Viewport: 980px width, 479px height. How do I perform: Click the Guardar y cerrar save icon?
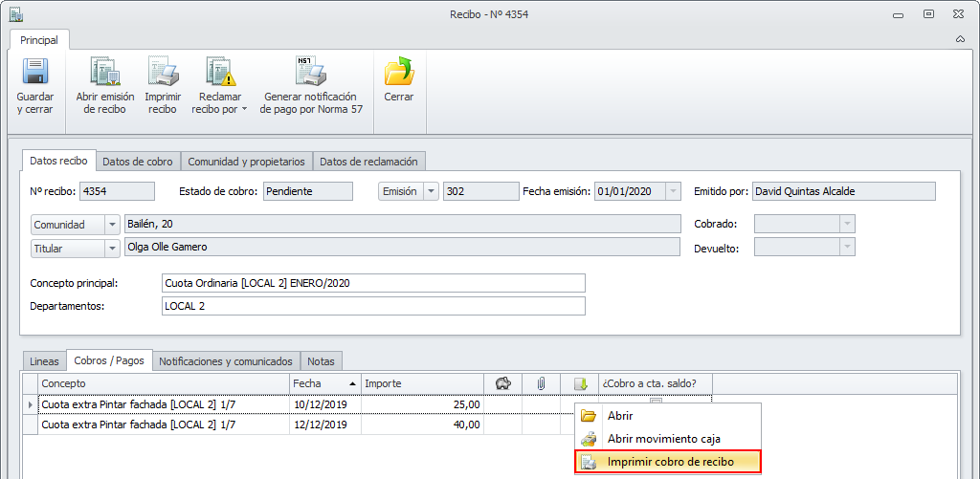tap(35, 71)
